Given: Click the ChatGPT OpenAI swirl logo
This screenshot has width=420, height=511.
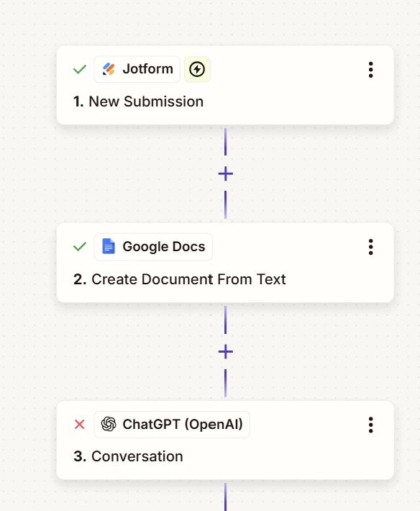Looking at the screenshot, I should coord(109,424).
